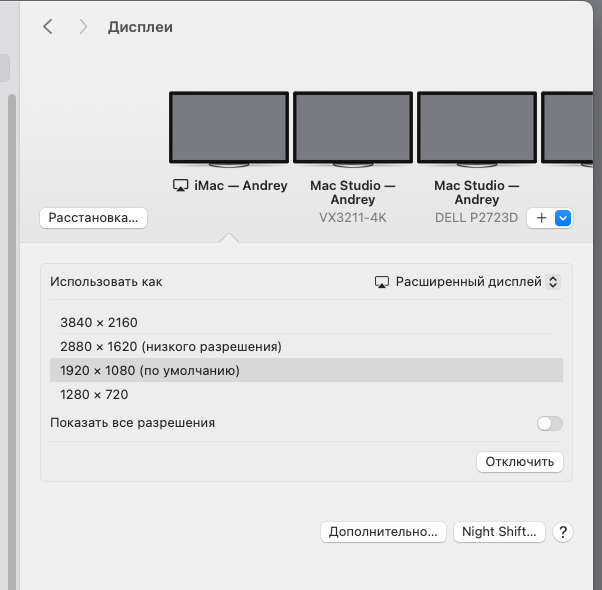Go back using the left chevron
Image resolution: width=602 pixels, height=590 pixels.
(x=48, y=27)
